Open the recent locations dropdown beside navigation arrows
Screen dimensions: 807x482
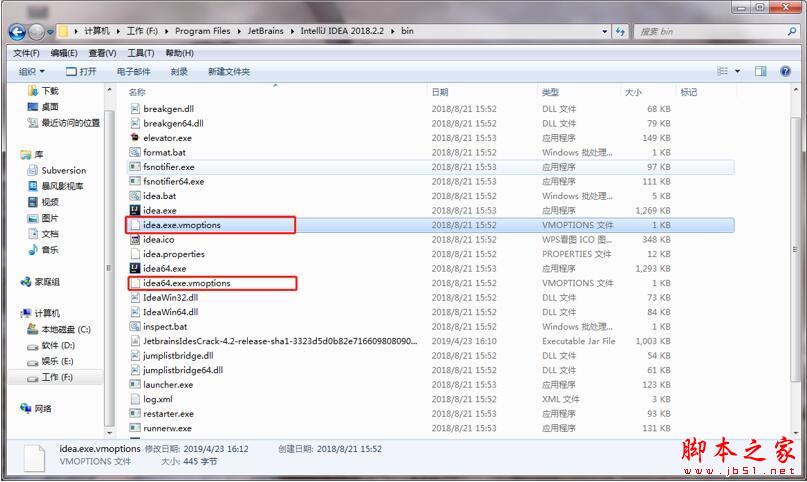pyautogui.click(x=50, y=32)
